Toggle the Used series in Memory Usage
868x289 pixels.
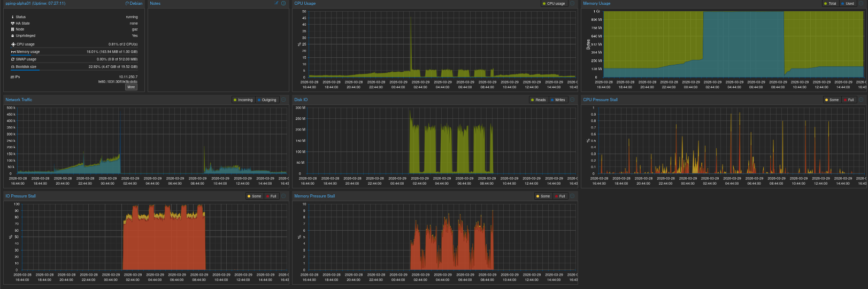848,4
